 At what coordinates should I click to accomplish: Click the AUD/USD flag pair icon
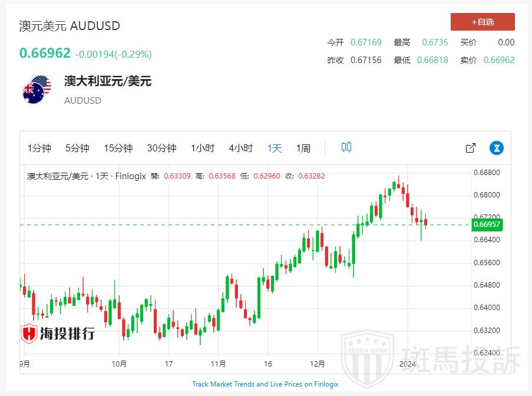tap(37, 90)
